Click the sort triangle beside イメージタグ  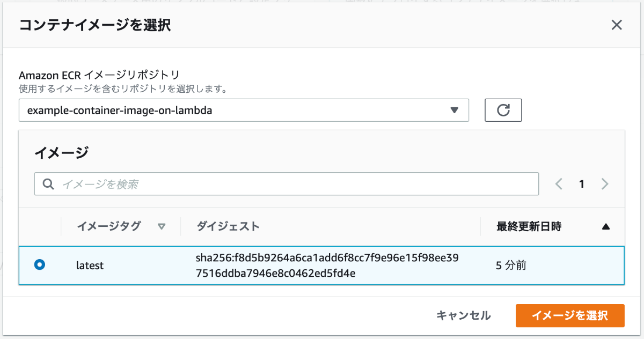pyautogui.click(x=162, y=226)
